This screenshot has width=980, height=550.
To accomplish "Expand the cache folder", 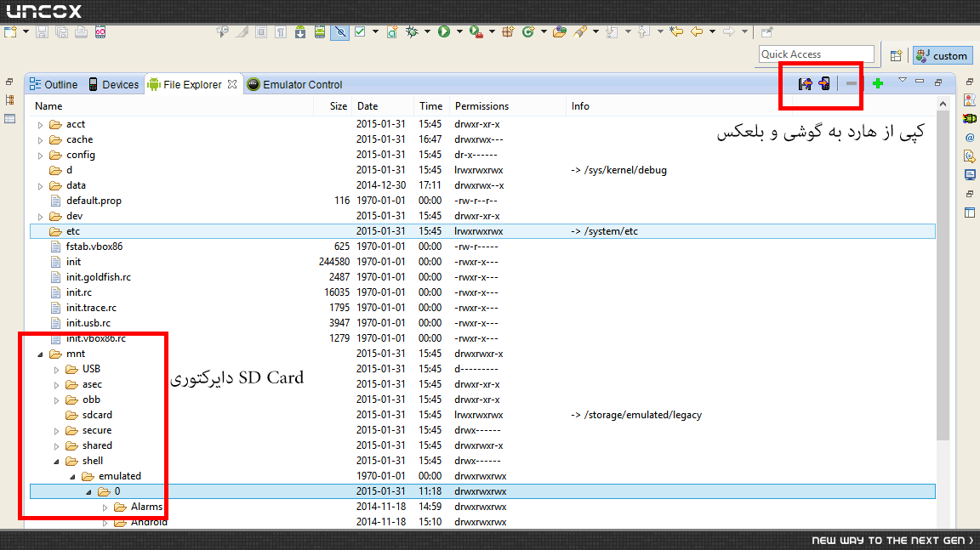I will tap(41, 140).
